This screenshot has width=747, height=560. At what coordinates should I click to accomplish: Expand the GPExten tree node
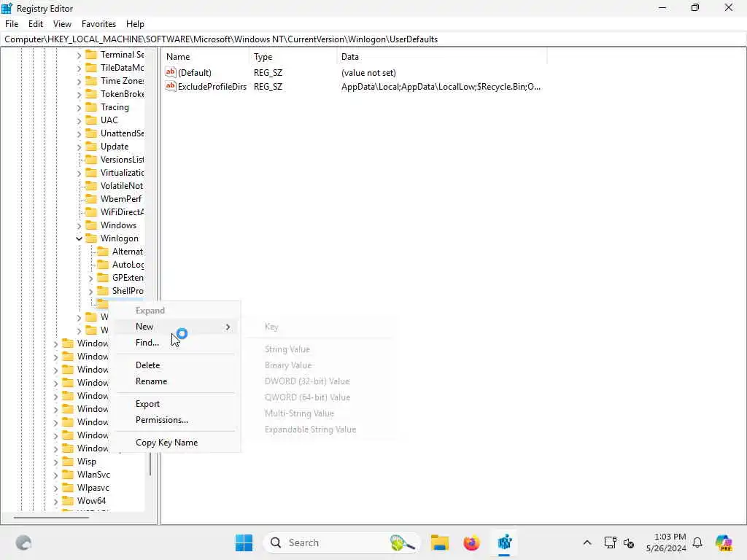[x=90, y=278]
